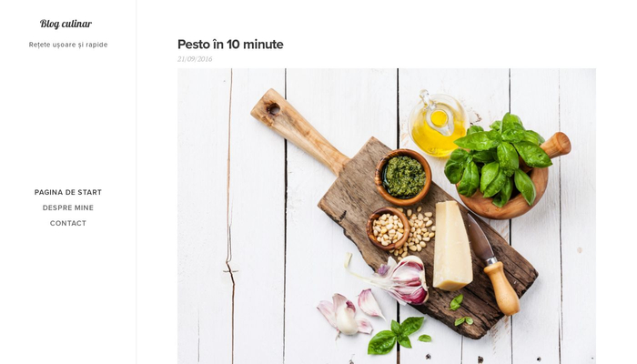The height and width of the screenshot is (364, 637).
Task: Click the hole in the cutting board handle
Action: click(x=273, y=109)
